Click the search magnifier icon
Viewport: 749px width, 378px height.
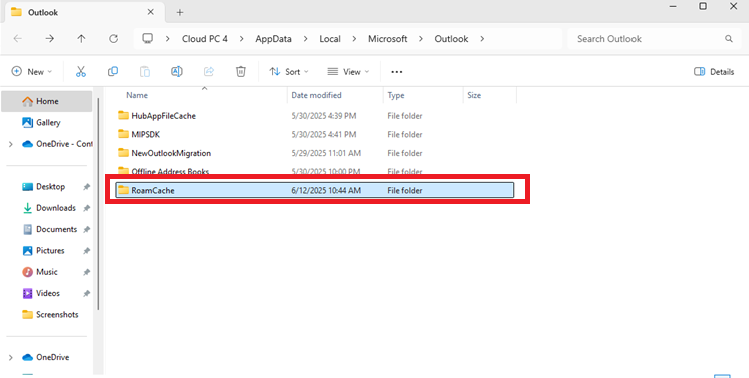click(x=728, y=39)
